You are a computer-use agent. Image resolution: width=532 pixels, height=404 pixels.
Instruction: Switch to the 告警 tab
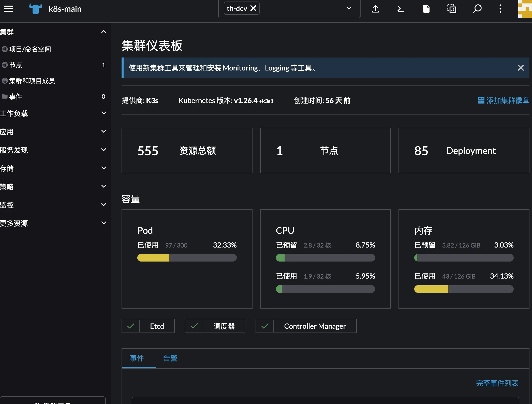(x=170, y=358)
